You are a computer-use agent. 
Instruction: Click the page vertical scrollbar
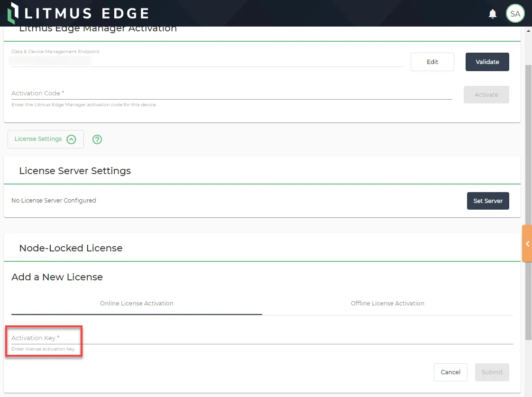pos(528,202)
